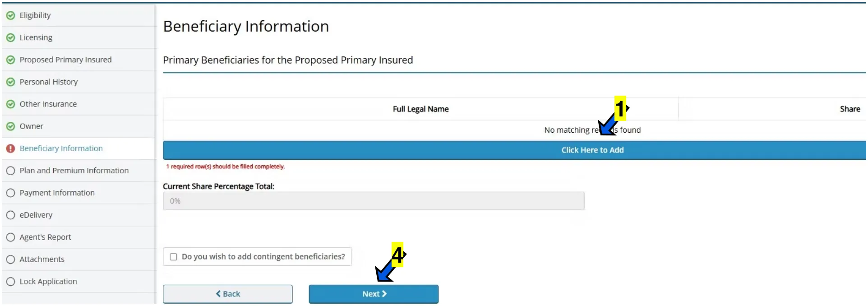Click the empty circle beside Lock Application
This screenshot has height=306, width=868.
click(x=11, y=282)
